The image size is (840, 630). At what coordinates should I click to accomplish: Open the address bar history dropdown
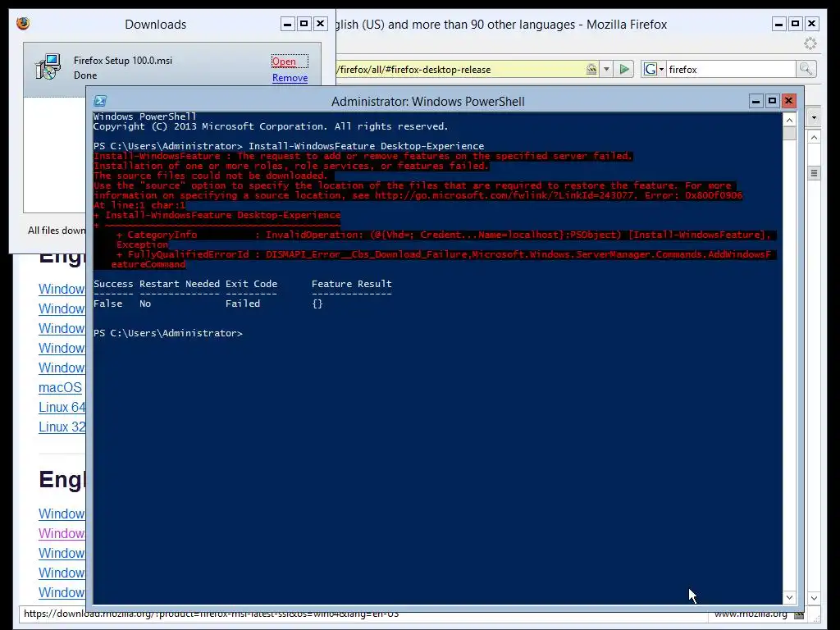point(606,69)
